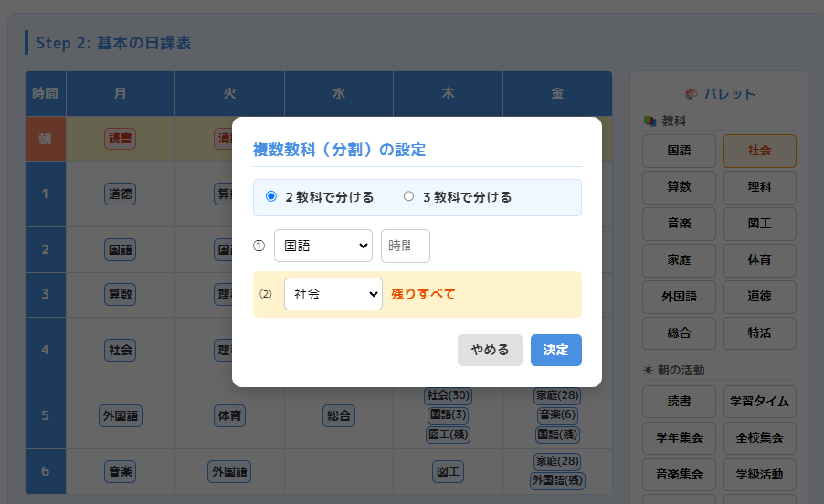Select the 2教科で分ける radio option

point(271,196)
